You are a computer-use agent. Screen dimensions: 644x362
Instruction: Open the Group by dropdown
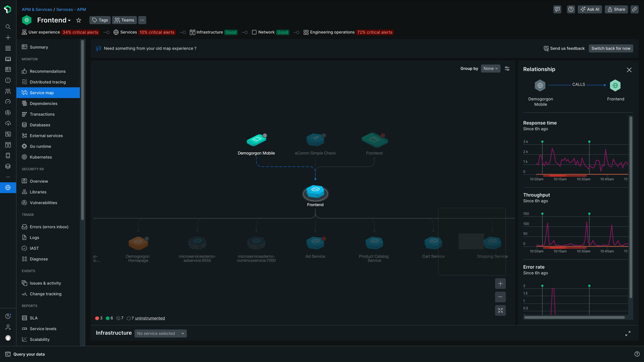(491, 68)
